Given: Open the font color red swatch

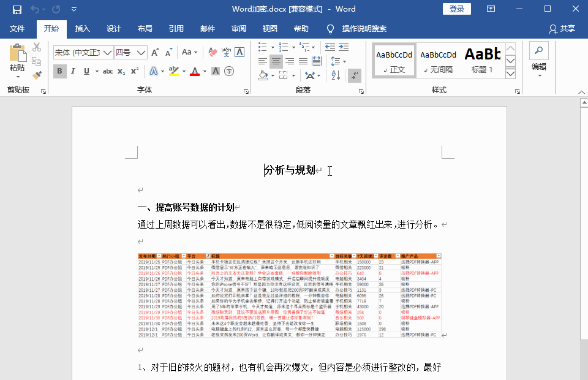Looking at the screenshot, I should tap(195, 72).
